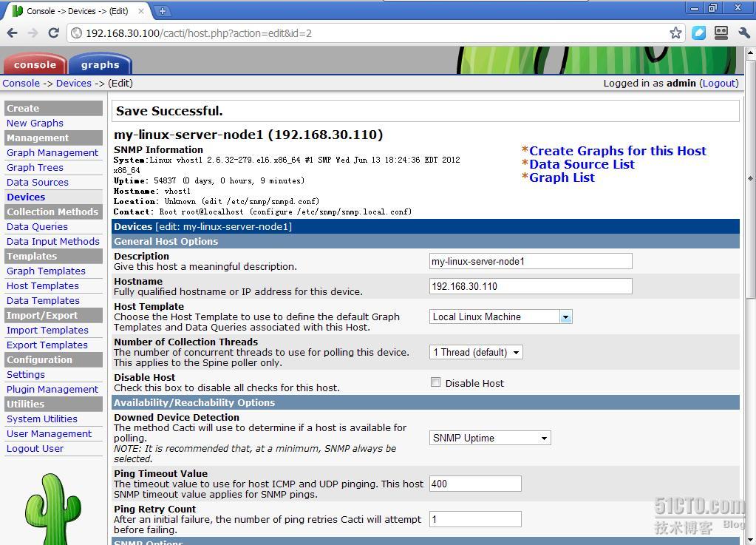Open a new browser tab
This screenshot has width=756, height=545.
[x=163, y=10]
